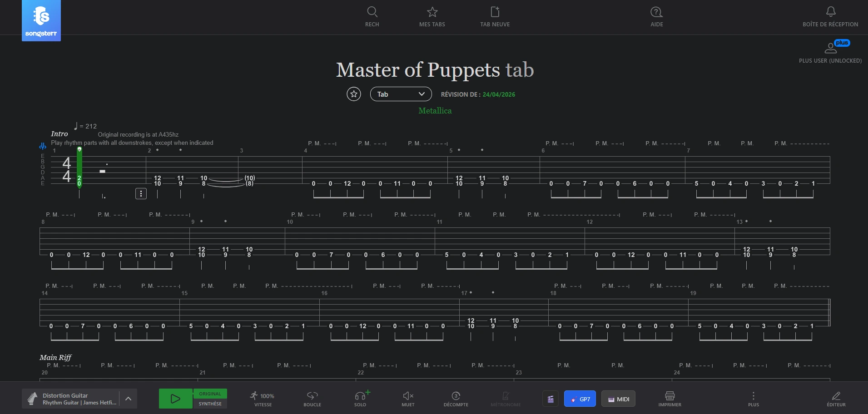
Task: Toggle DÉCOMPTE count-in
Action: tap(456, 399)
